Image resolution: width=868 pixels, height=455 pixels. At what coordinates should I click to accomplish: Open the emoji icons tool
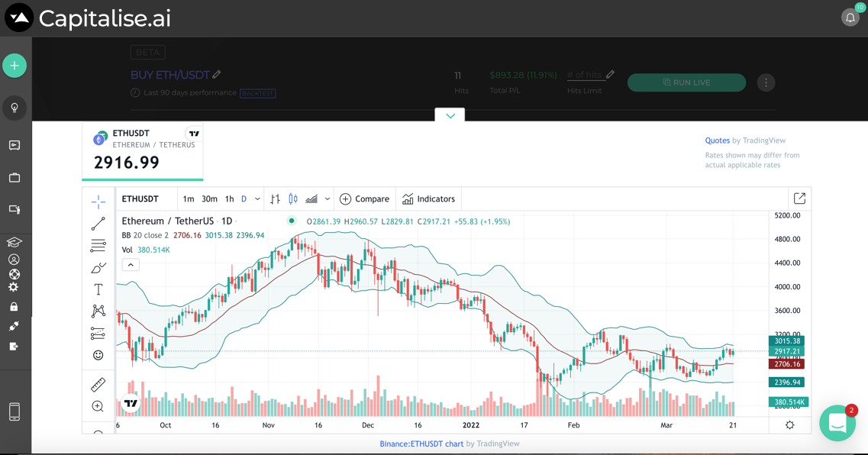tap(98, 355)
